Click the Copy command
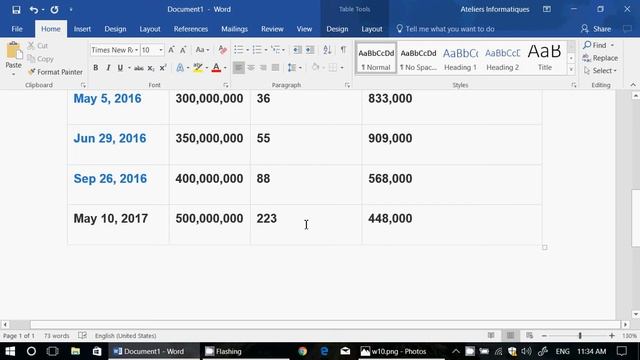Image resolution: width=640 pixels, height=360 pixels. [x=40, y=59]
